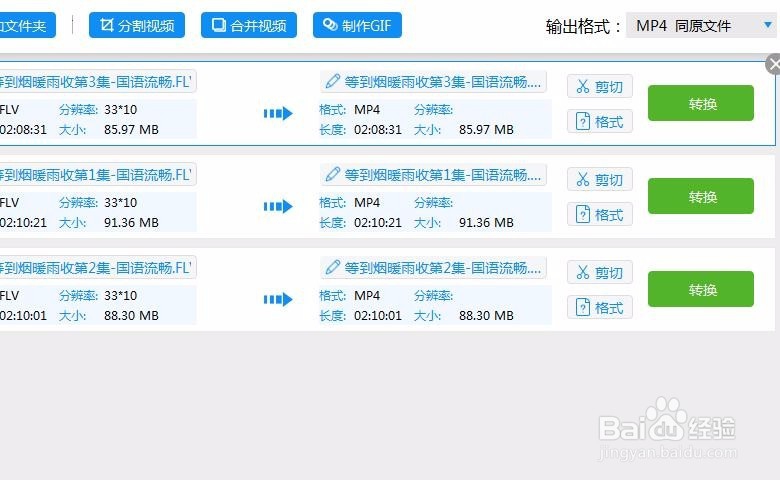Click 转换 for the 第3集 video
This screenshot has height=480, width=780.
point(700,103)
